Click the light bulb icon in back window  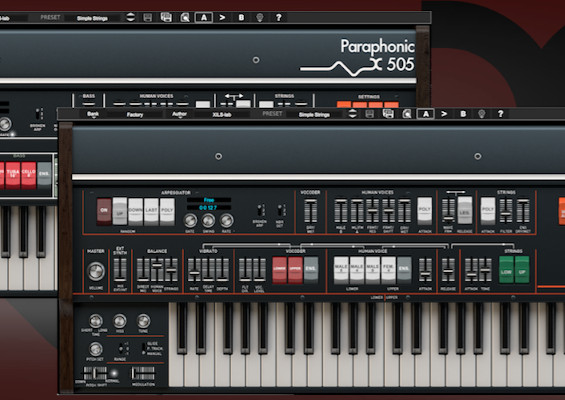click(x=259, y=18)
